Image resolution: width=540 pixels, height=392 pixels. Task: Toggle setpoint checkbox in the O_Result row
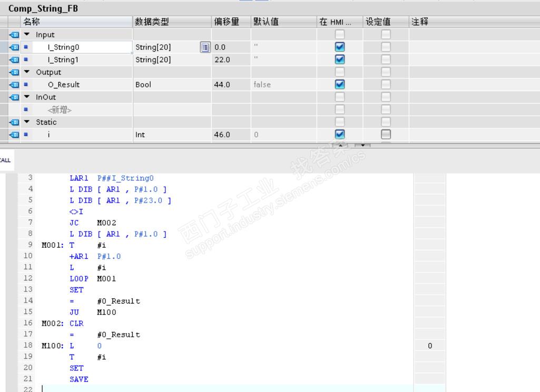click(386, 84)
